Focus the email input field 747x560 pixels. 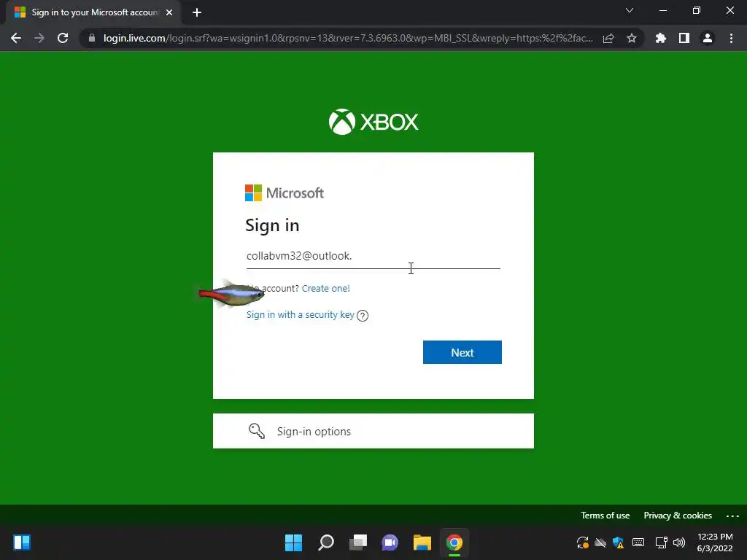click(373, 256)
